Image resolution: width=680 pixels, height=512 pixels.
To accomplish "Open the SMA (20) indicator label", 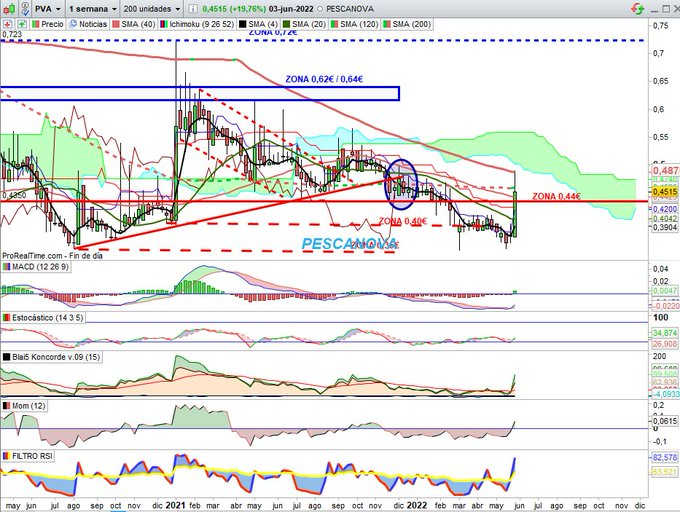I will point(304,24).
